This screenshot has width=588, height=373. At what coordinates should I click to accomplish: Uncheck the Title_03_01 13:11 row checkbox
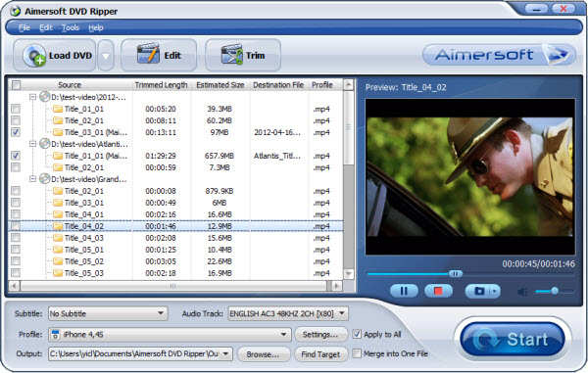[x=16, y=132]
